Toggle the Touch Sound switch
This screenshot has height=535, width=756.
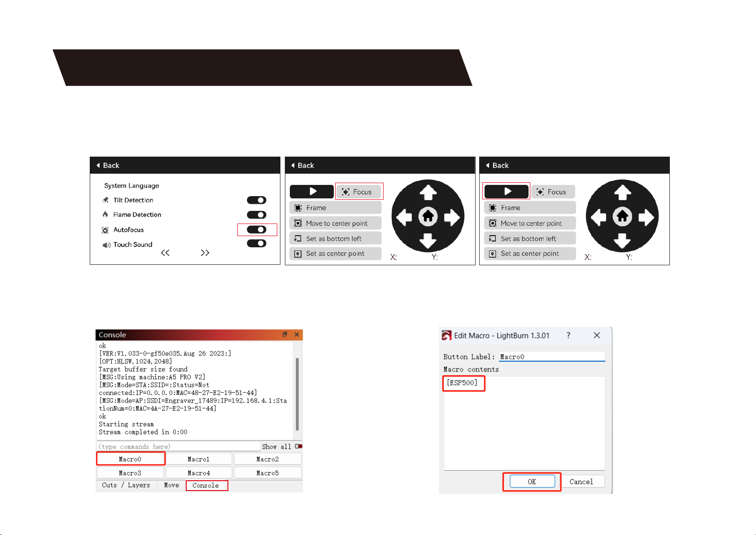pos(257,244)
